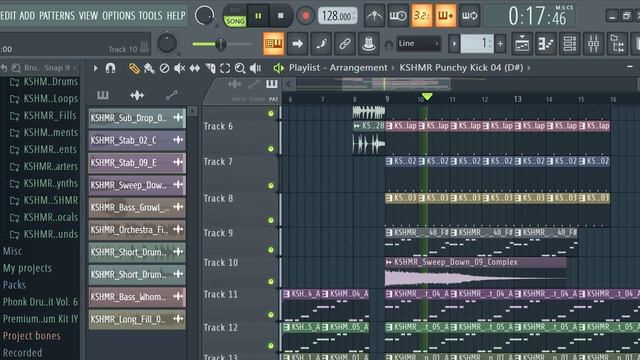This screenshot has width=640, height=360.
Task: Toggle the note/clip grouping link icon
Action: point(345,43)
